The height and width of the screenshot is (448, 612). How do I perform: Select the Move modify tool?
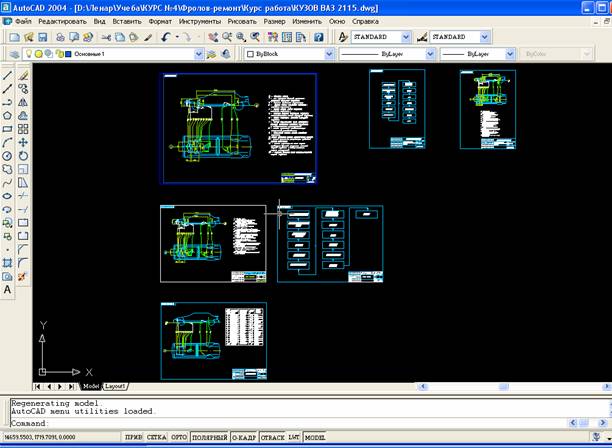click(x=23, y=142)
